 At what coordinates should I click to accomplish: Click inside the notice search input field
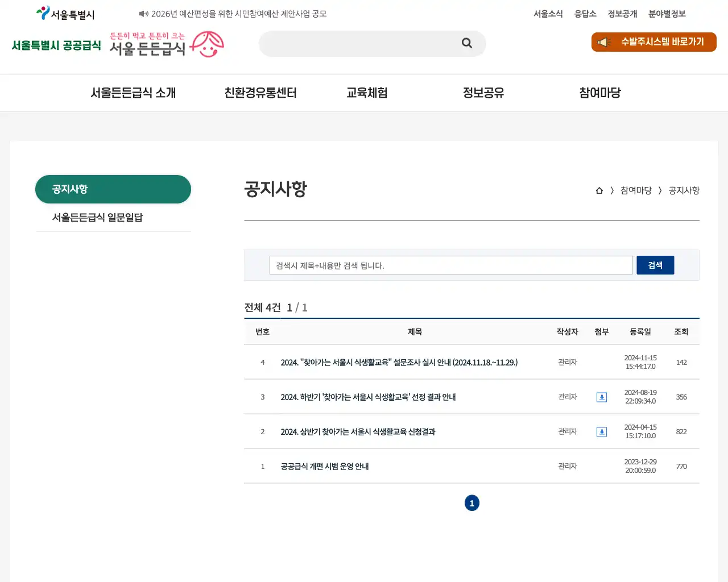click(x=450, y=265)
